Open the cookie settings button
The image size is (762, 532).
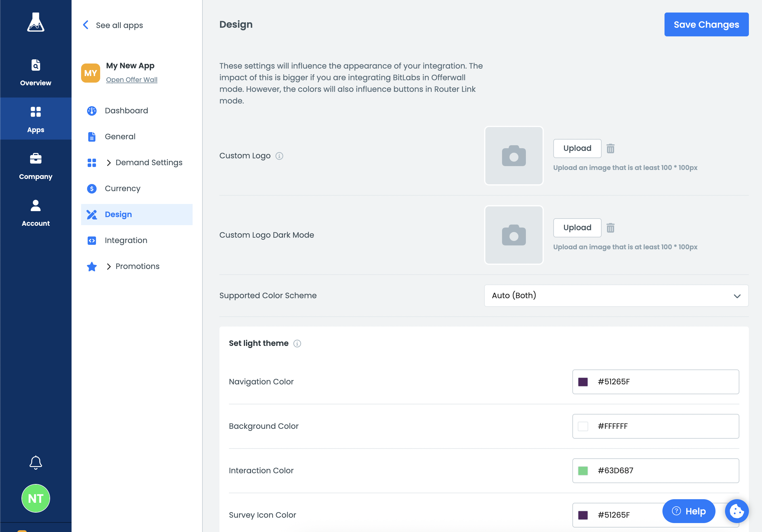click(736, 511)
